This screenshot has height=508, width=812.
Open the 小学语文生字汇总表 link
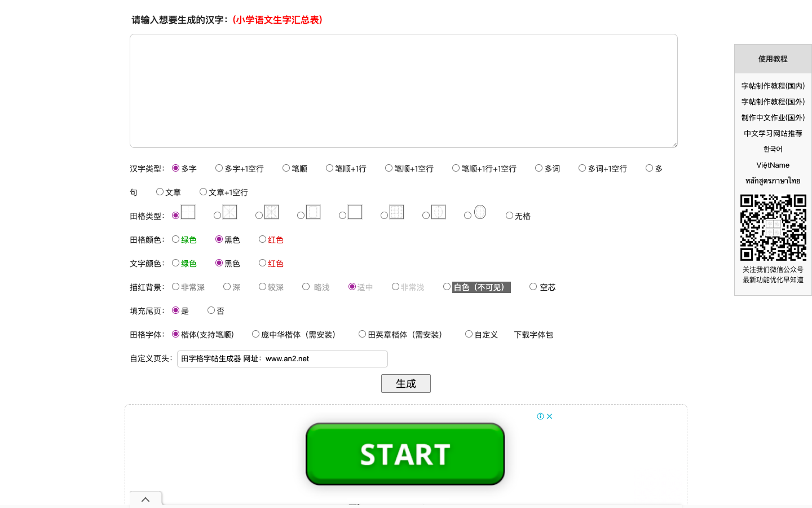coord(277,20)
